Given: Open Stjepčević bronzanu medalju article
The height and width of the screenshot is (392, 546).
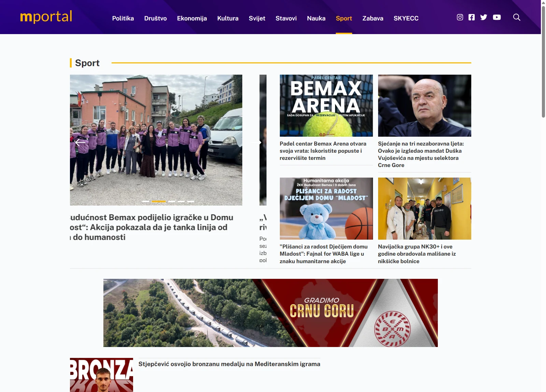Looking at the screenshot, I should tap(229, 364).
